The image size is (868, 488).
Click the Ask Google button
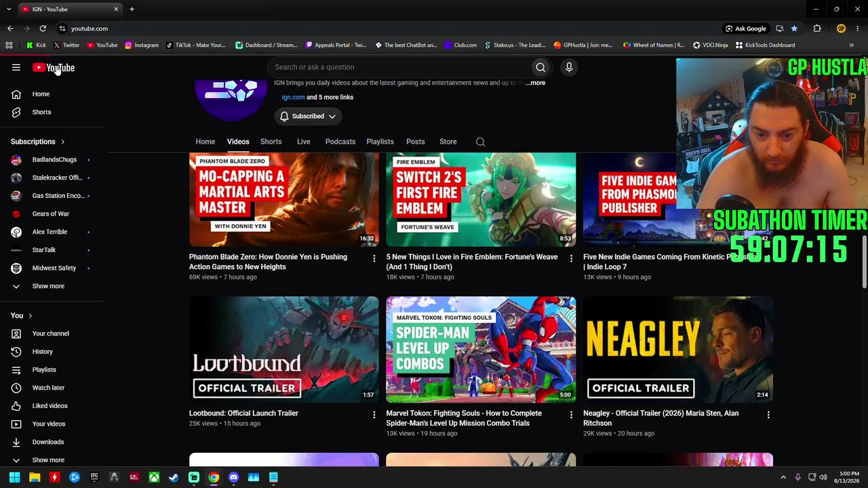coord(746,28)
